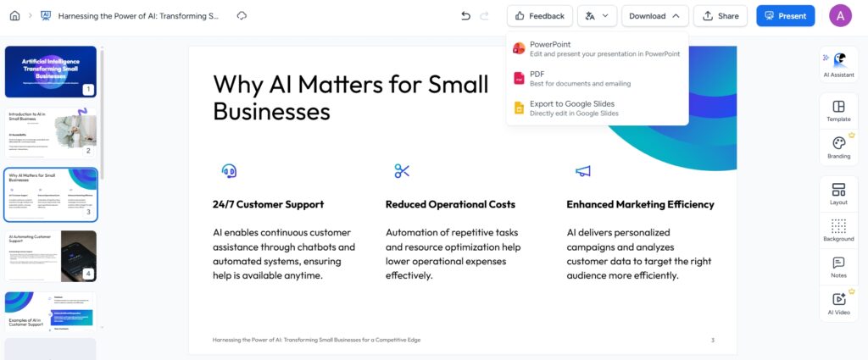The height and width of the screenshot is (360, 868).
Task: Open the AI Video tool
Action: tap(838, 303)
